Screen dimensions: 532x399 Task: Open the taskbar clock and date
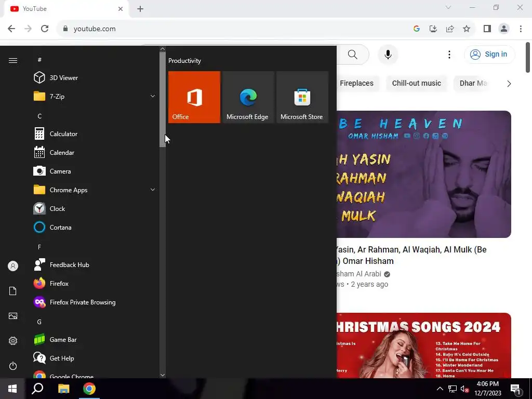(487, 389)
